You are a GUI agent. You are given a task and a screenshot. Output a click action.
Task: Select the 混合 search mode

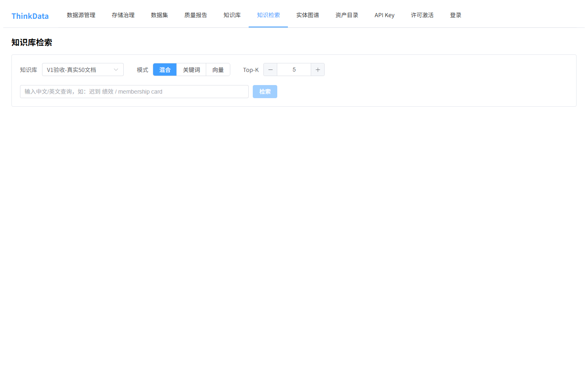click(x=165, y=70)
